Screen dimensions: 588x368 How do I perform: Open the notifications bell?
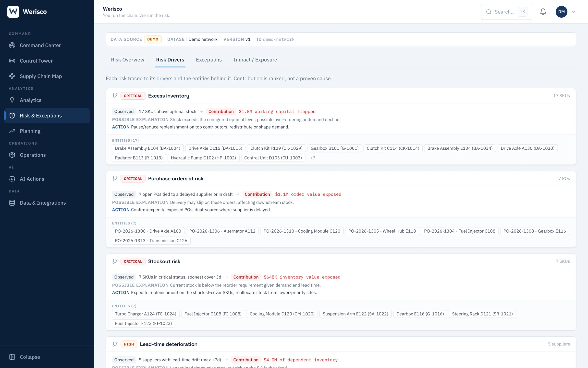click(x=543, y=12)
